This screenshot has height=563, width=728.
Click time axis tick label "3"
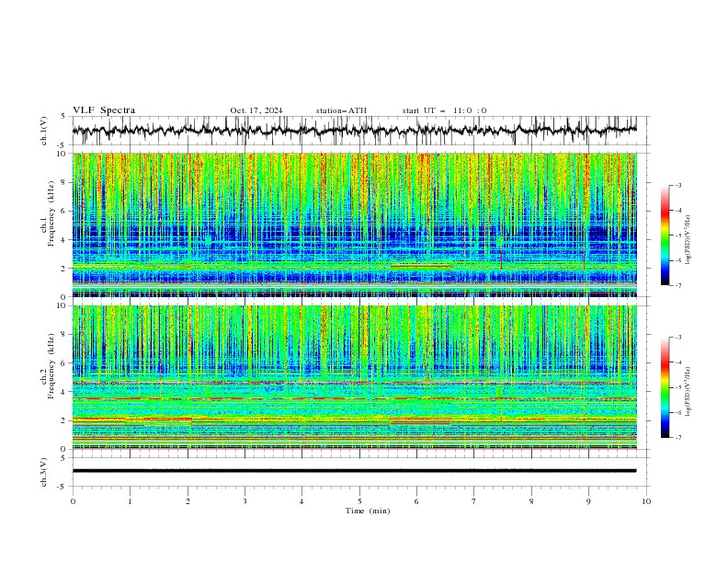click(245, 501)
